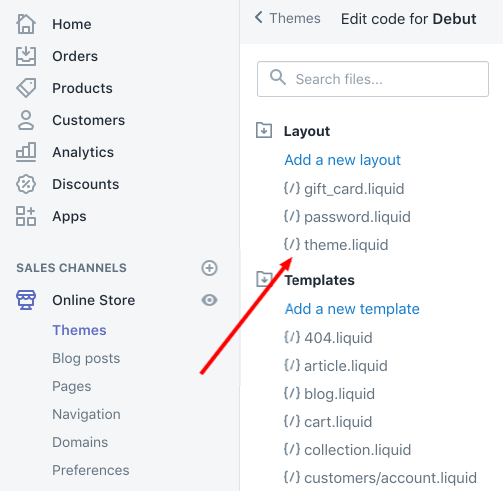View online store via eye icon
This screenshot has width=503, height=491.
(209, 300)
